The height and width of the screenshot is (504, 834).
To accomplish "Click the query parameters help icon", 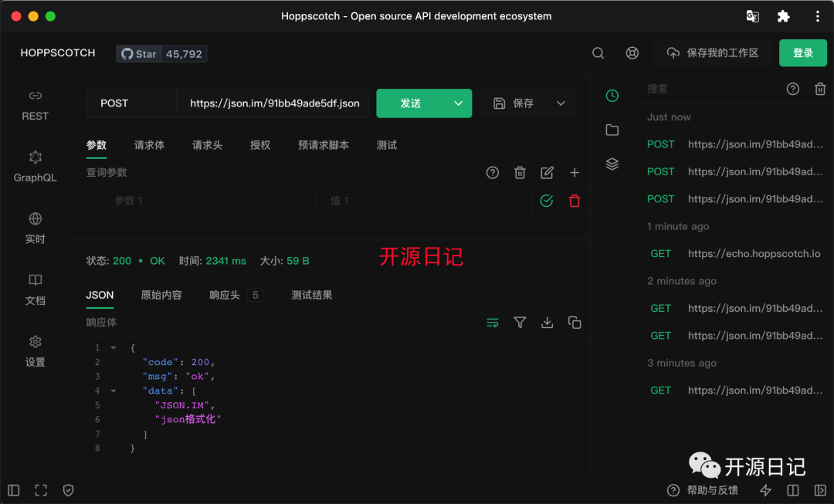I will pos(493,172).
